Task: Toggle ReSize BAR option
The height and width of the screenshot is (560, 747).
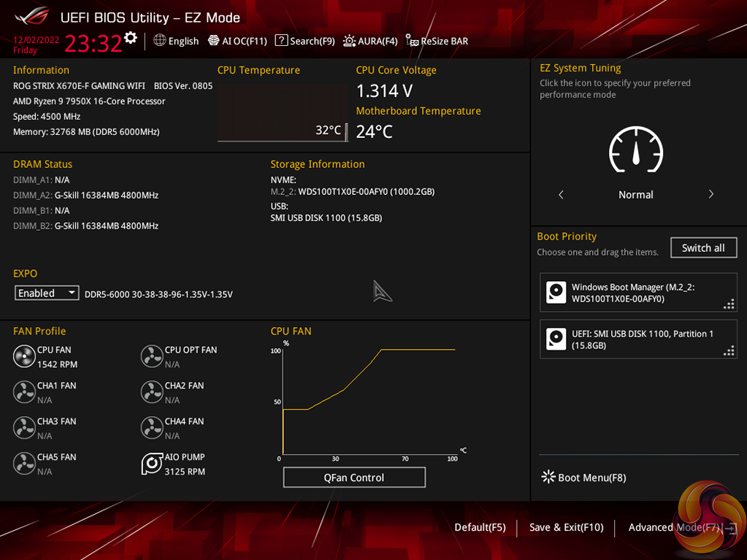Action: (x=437, y=41)
